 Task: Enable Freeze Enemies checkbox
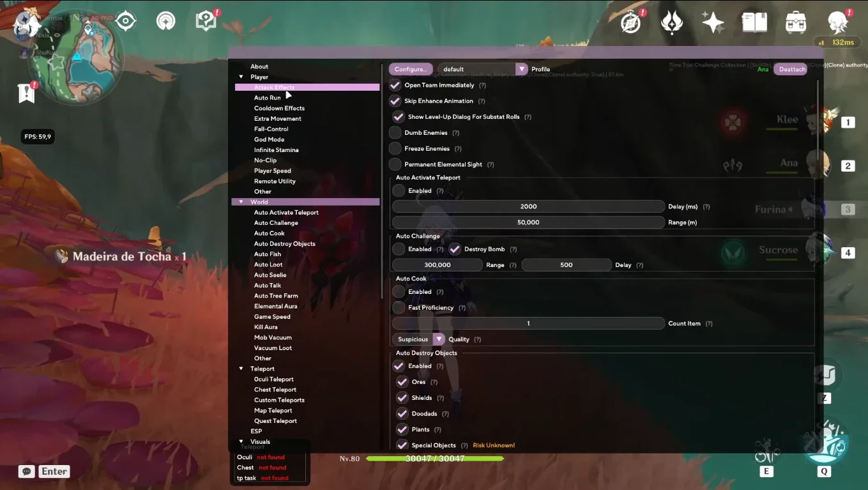[x=395, y=148]
